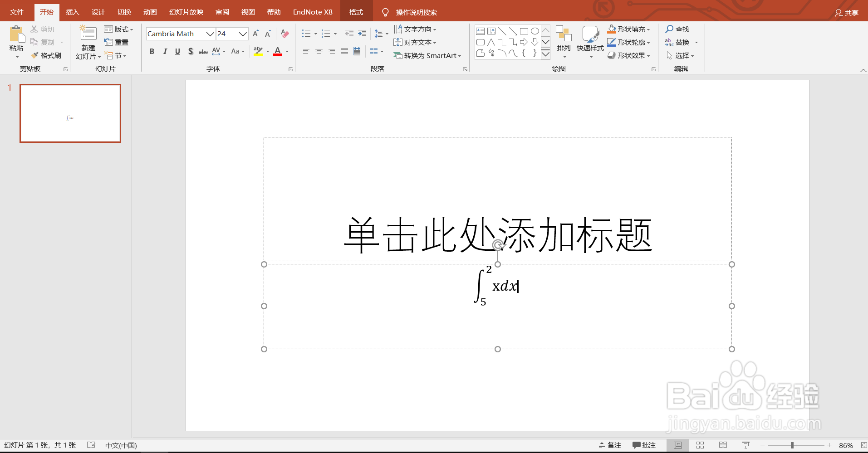The height and width of the screenshot is (453, 868).
Task: Toggle bold formatting
Action: coord(152,51)
